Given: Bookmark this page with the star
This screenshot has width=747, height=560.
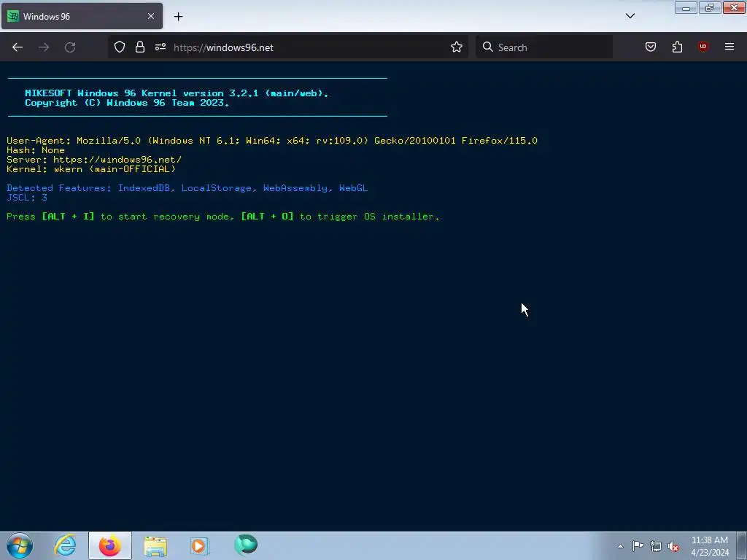Looking at the screenshot, I should click(457, 47).
